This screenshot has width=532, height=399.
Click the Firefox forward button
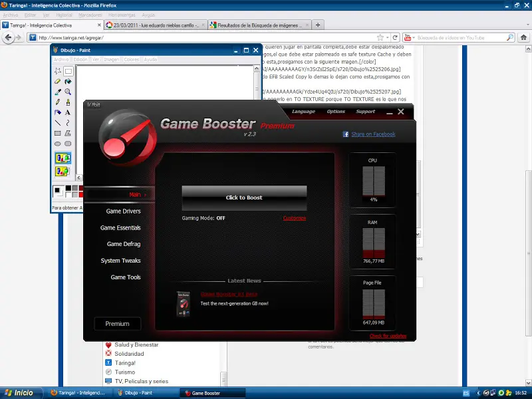(19, 37)
